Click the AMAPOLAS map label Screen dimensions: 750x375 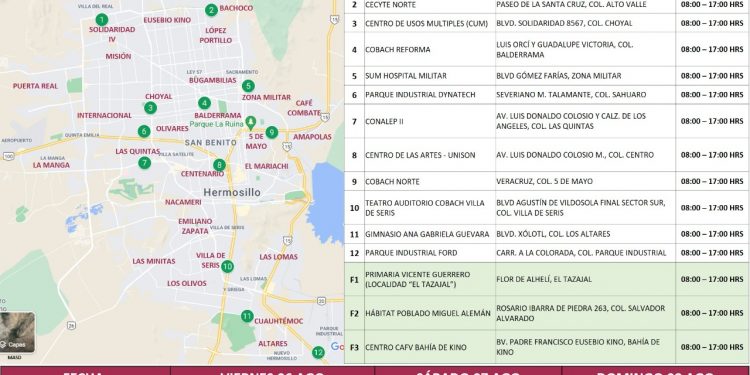[312, 137]
